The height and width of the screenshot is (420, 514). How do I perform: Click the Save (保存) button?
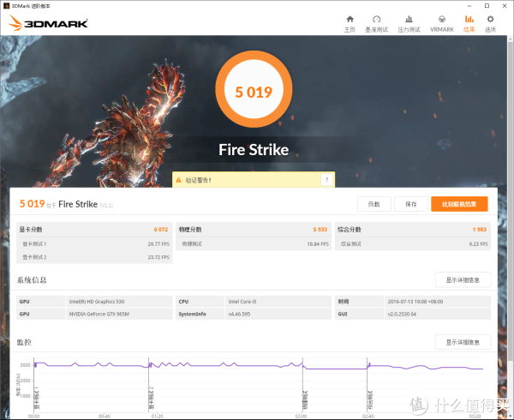410,204
